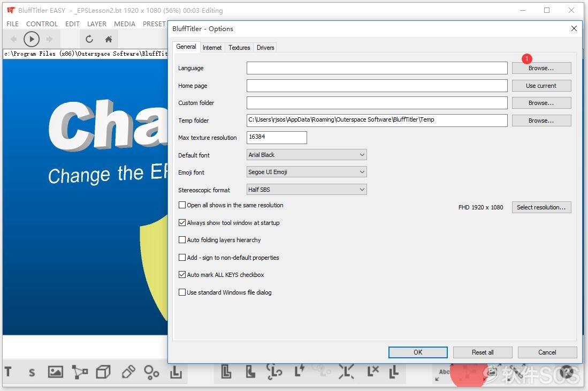The image size is (588, 391).
Task: Add a particle layer with circles icon
Action: (151, 372)
